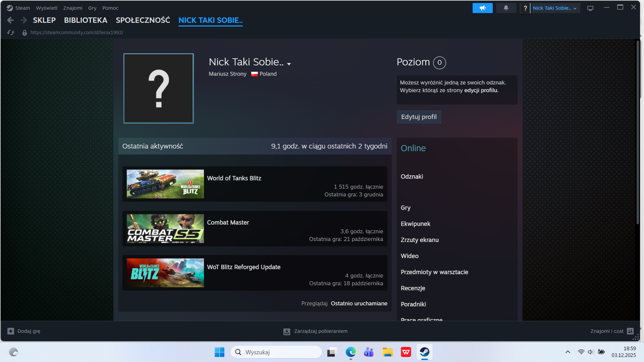Click the Edytuj profil button
The image size is (644, 362).
click(419, 117)
